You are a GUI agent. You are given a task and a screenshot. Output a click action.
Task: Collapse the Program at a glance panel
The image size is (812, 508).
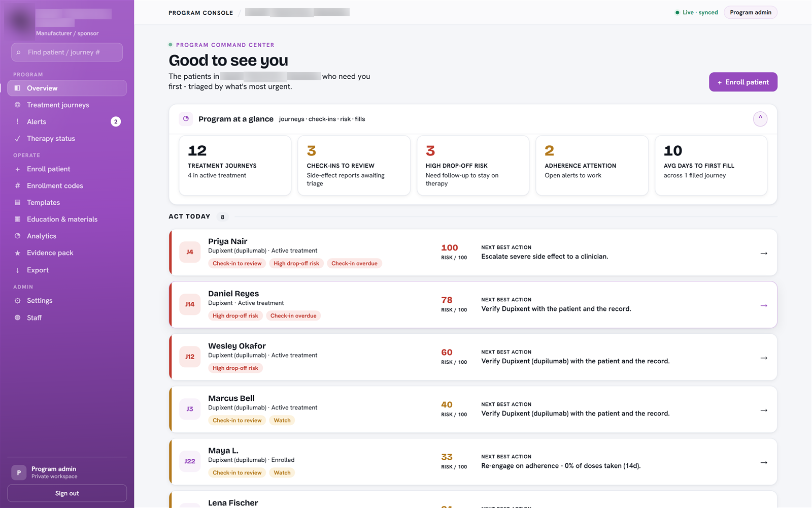[x=760, y=119]
